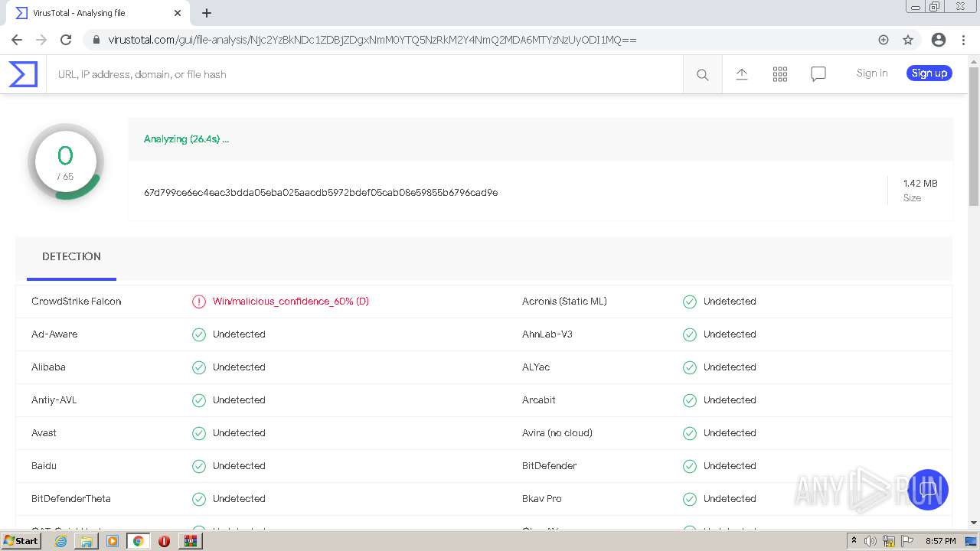Click the taskbar clock 8:57 PM
This screenshot has height=551, width=980.
pos(940,541)
